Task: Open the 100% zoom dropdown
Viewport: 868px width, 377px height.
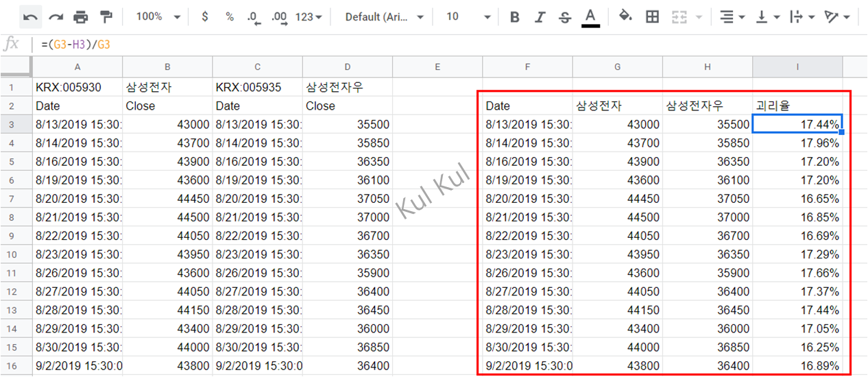Action: click(x=158, y=17)
